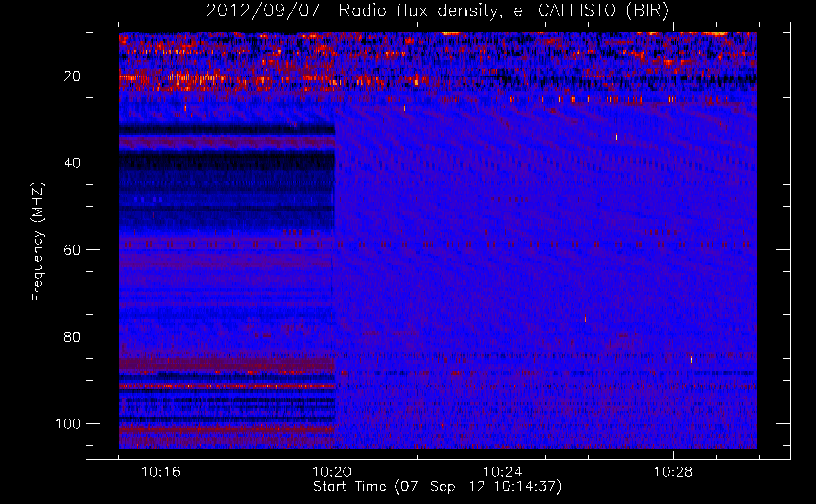Viewport: 816px width, 504px height.
Task: Click the 20 frequency tick label
Action: click(x=73, y=76)
